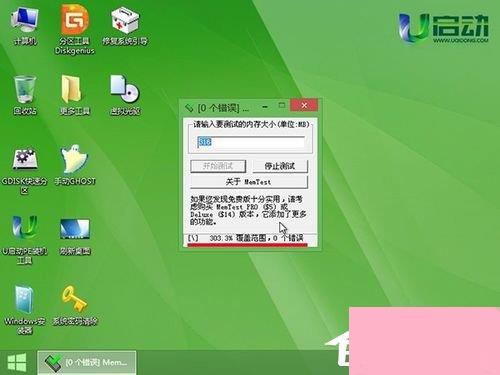Open the U启动PE装机工具 icon

(x=25, y=240)
